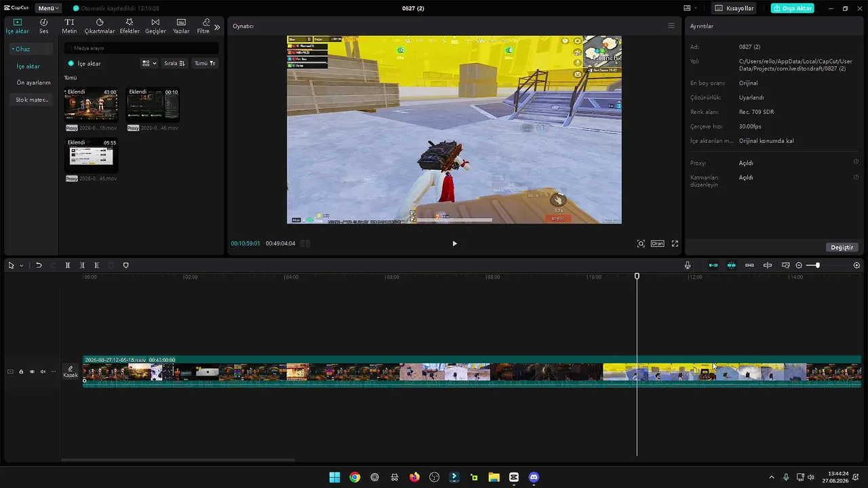868x488 pixels.
Task: Open the Metin text tab
Action: 69,26
